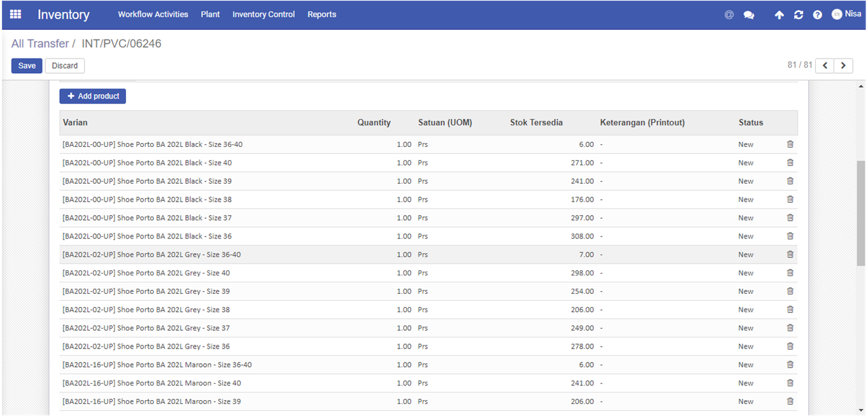Open the conversations chat bubble icon

click(749, 15)
